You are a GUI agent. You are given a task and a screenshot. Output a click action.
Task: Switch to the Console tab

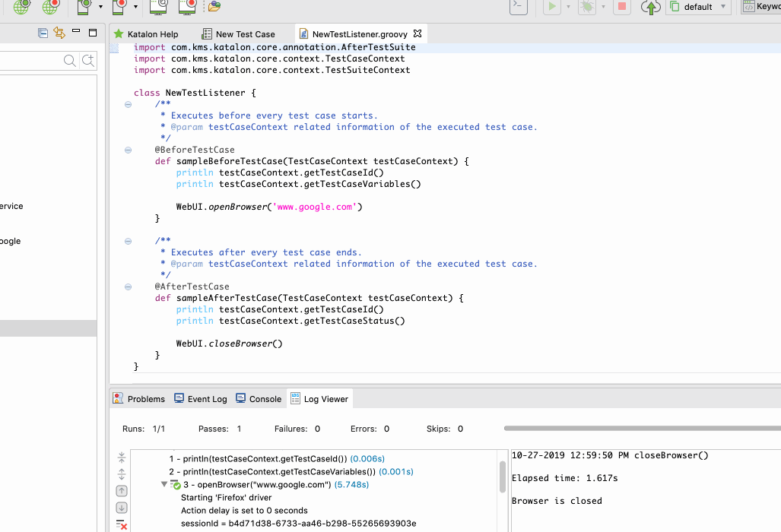pos(259,399)
